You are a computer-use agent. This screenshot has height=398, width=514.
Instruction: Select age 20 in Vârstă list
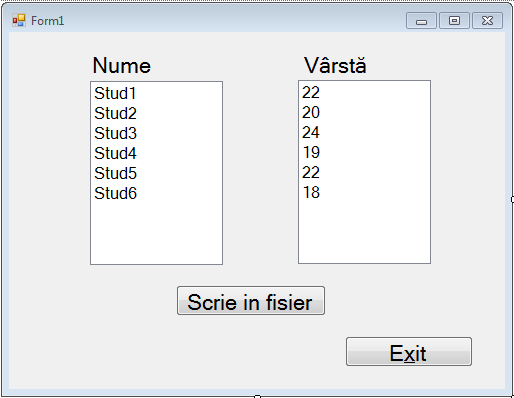click(x=364, y=112)
